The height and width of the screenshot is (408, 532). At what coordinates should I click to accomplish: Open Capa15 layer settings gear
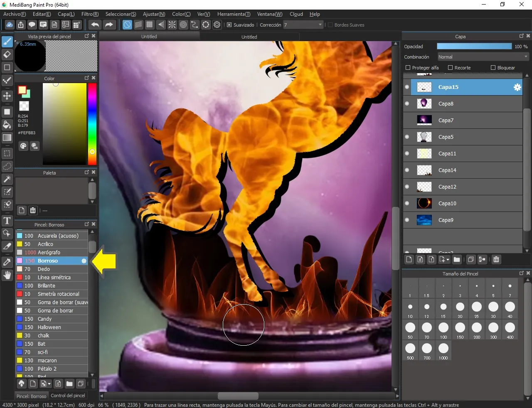click(x=517, y=87)
